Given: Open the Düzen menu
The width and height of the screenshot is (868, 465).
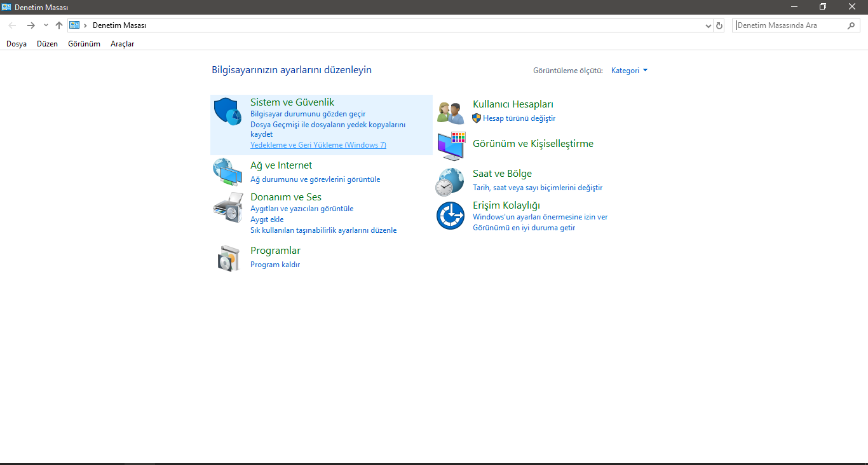Looking at the screenshot, I should [x=47, y=44].
